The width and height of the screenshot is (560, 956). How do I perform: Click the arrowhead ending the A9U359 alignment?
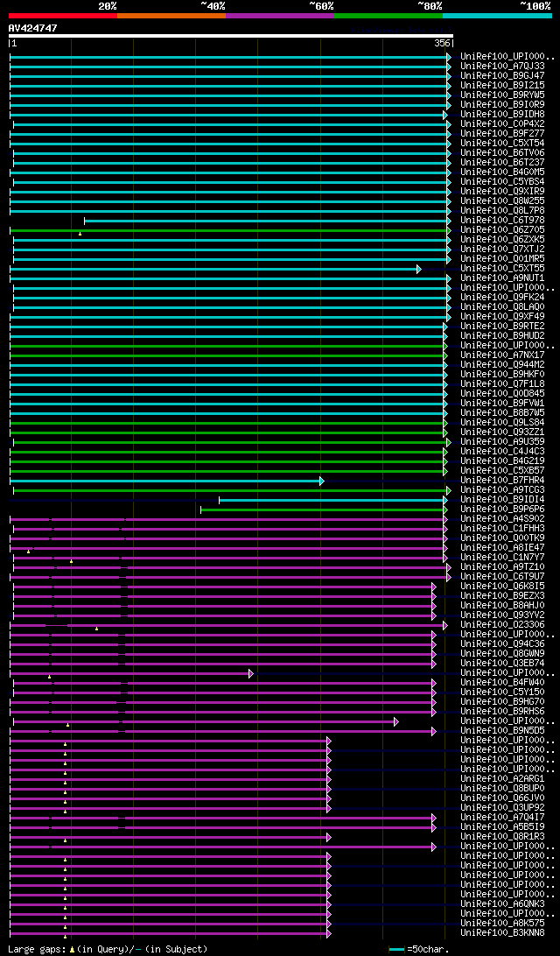(449, 442)
